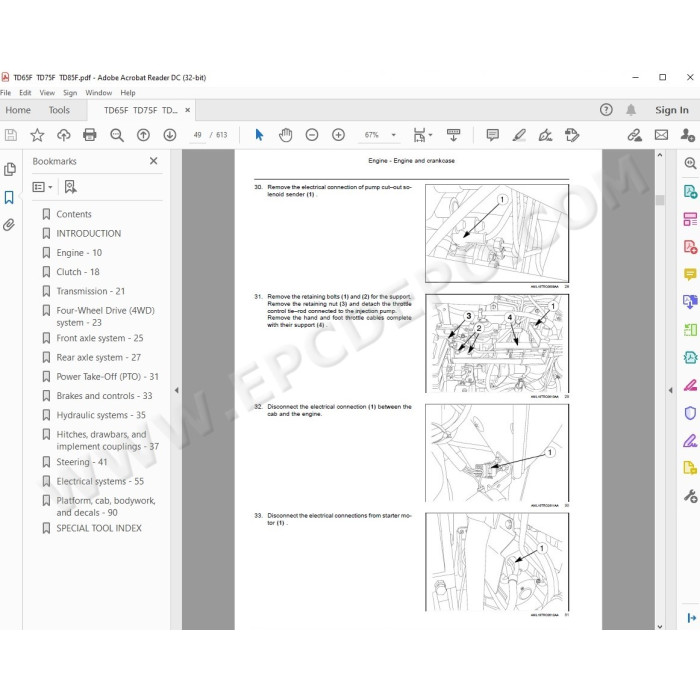Switch to the Tools tab
This screenshot has height=700, width=700.
59,110
